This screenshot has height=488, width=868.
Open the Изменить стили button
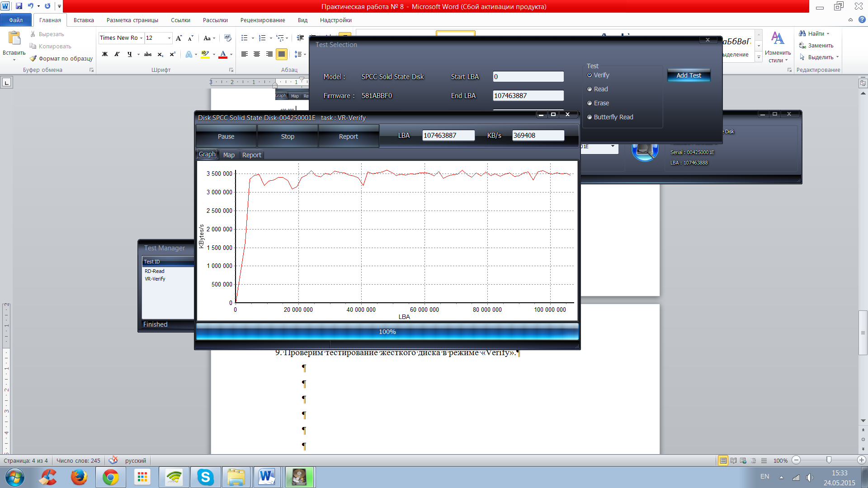(778, 47)
